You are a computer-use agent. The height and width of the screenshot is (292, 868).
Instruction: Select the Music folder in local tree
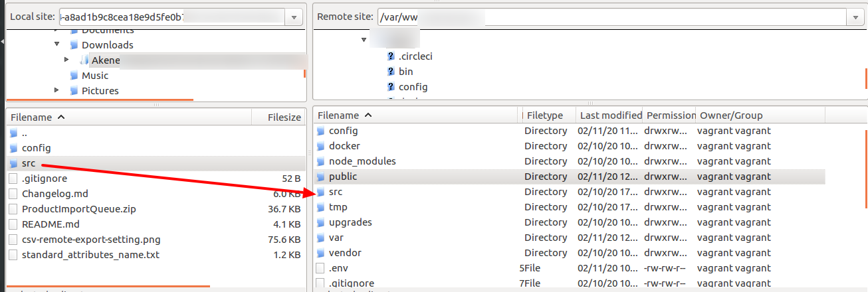coord(94,76)
